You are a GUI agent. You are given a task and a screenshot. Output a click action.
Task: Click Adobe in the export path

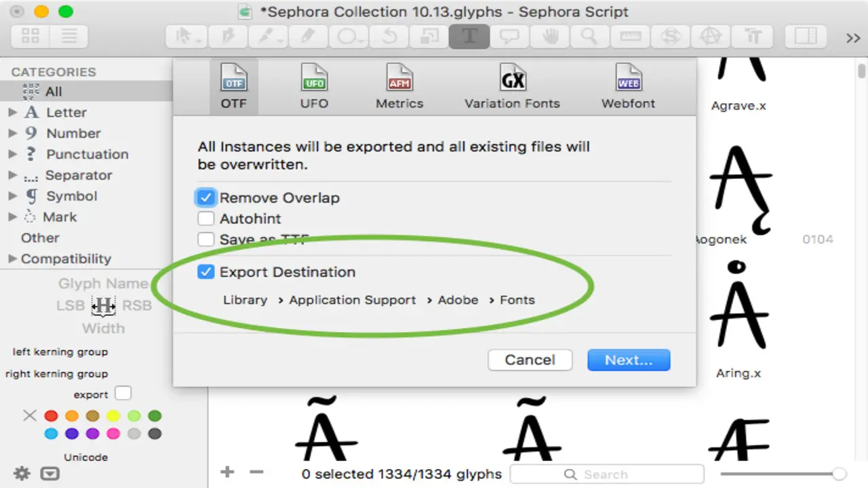(x=458, y=300)
